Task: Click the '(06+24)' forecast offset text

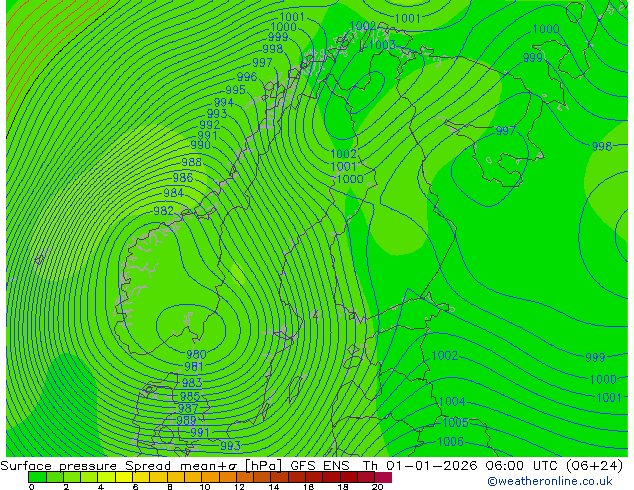Action: [594, 466]
